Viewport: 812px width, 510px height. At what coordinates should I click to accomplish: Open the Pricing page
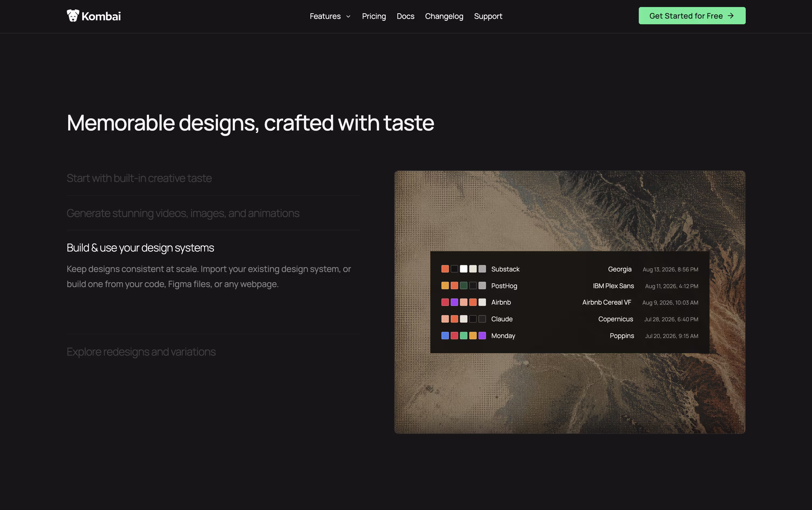(374, 16)
